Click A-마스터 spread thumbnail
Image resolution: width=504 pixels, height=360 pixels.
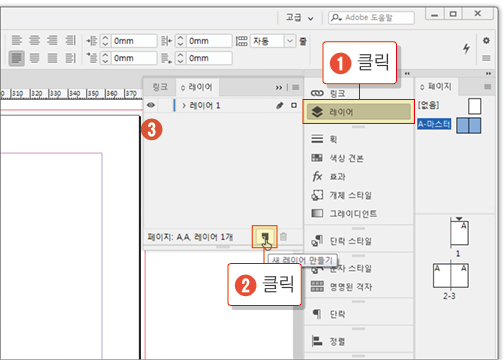[x=469, y=126]
